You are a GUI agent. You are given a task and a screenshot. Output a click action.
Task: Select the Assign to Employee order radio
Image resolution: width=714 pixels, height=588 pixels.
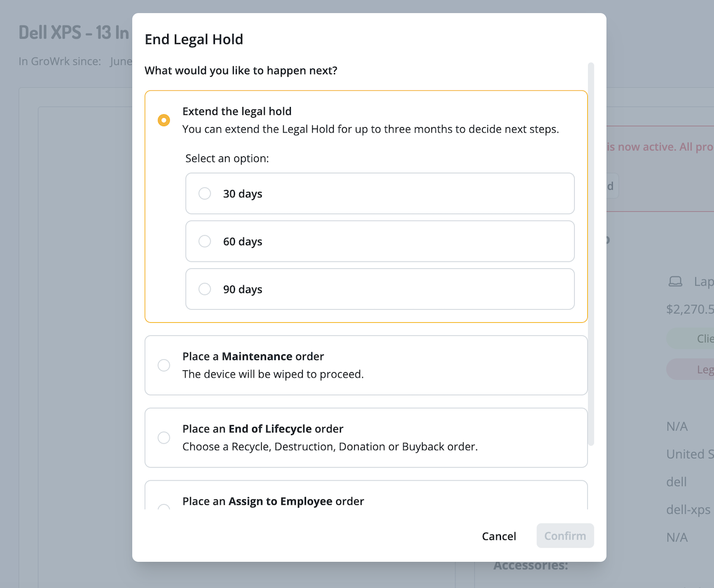pyautogui.click(x=164, y=507)
